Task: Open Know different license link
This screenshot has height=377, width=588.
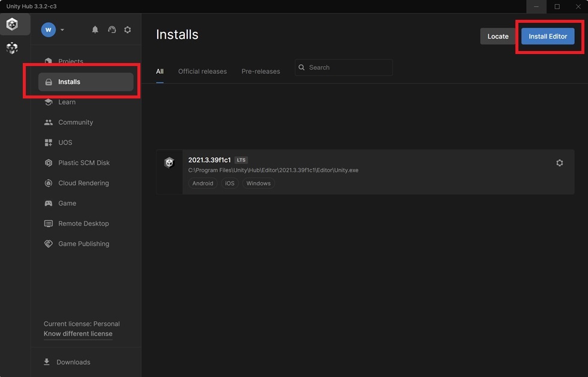Action: tap(78, 334)
